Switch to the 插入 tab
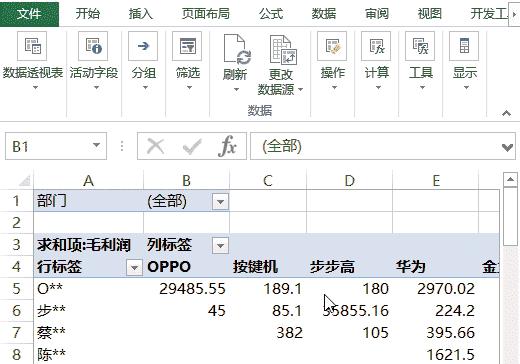The height and width of the screenshot is (364, 520). click(140, 14)
